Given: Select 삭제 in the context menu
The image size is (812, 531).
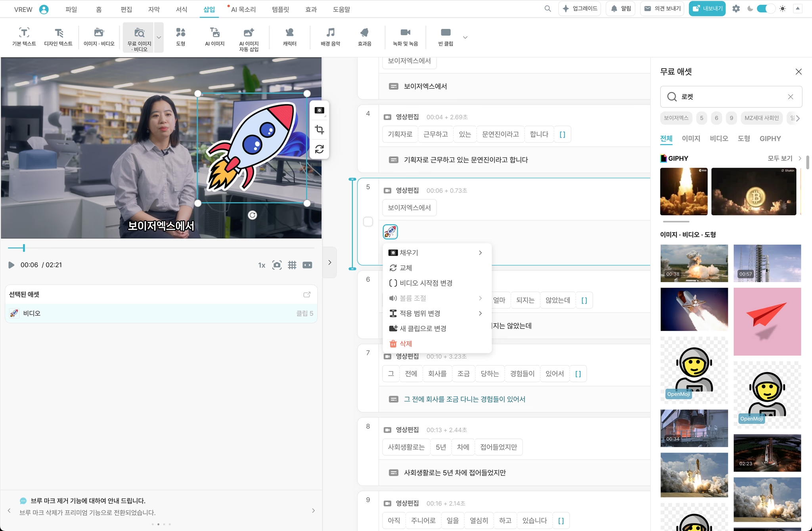Looking at the screenshot, I should (x=406, y=344).
